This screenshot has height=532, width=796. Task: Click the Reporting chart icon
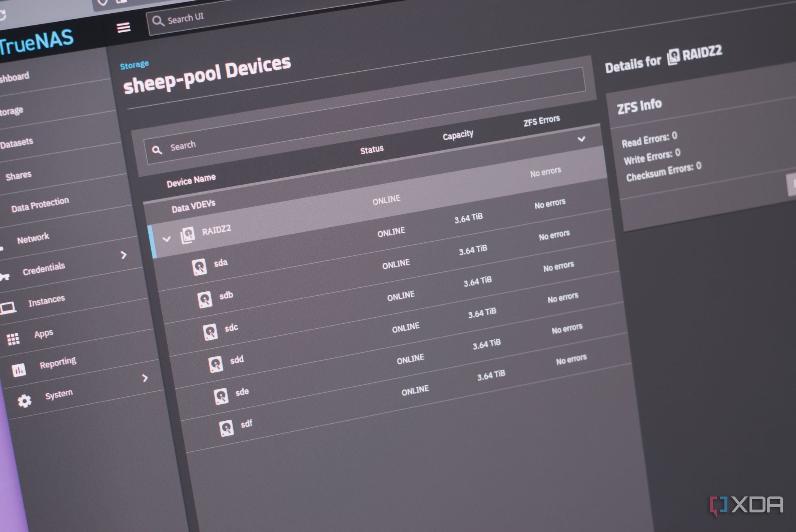point(19,370)
